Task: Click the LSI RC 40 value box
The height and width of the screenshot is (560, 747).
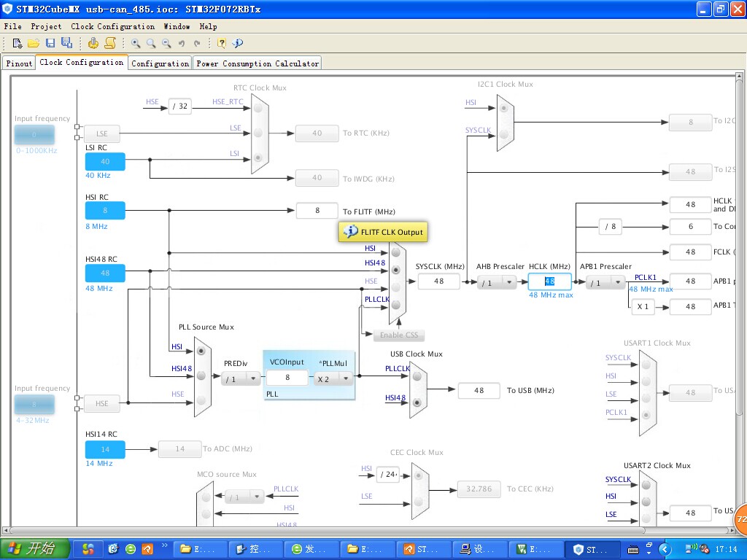Action: click(x=105, y=161)
